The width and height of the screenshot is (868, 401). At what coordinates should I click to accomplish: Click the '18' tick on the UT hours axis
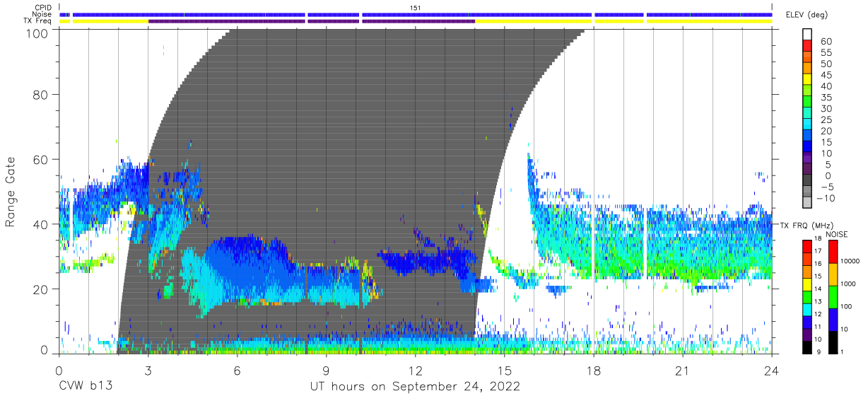(x=594, y=371)
